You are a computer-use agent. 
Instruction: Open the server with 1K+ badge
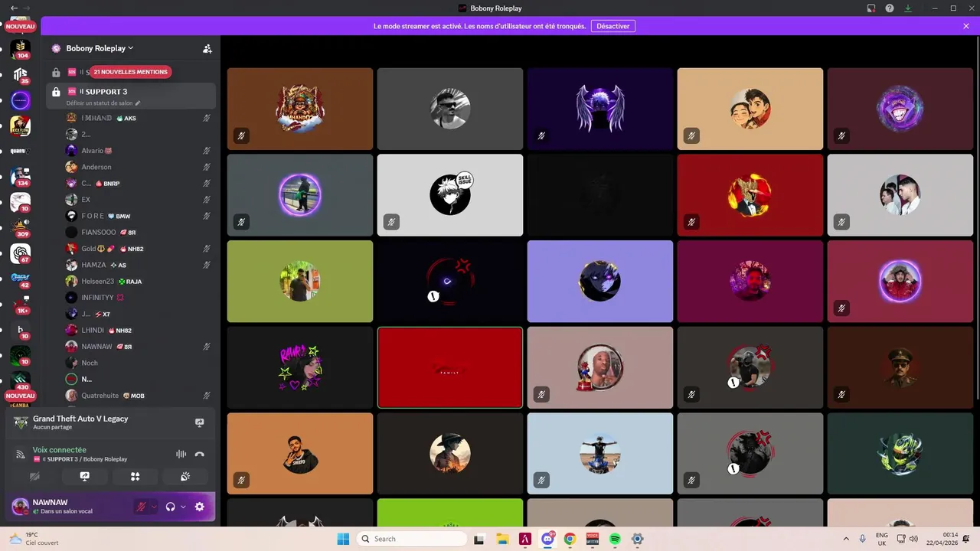tap(21, 305)
